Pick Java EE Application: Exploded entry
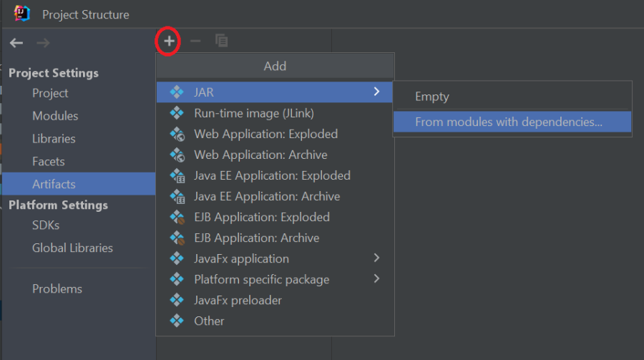Viewport: 644px width, 360px height. (272, 175)
